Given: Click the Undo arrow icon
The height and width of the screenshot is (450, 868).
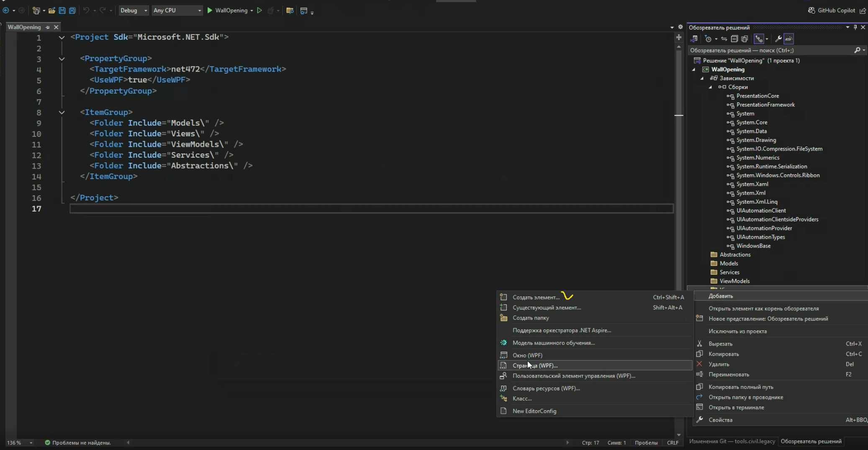Looking at the screenshot, I should coord(86,10).
